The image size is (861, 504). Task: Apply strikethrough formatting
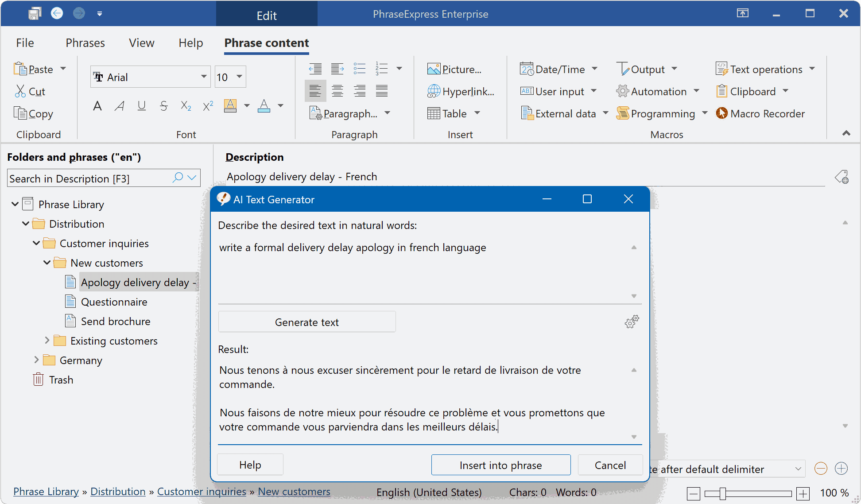tap(163, 106)
